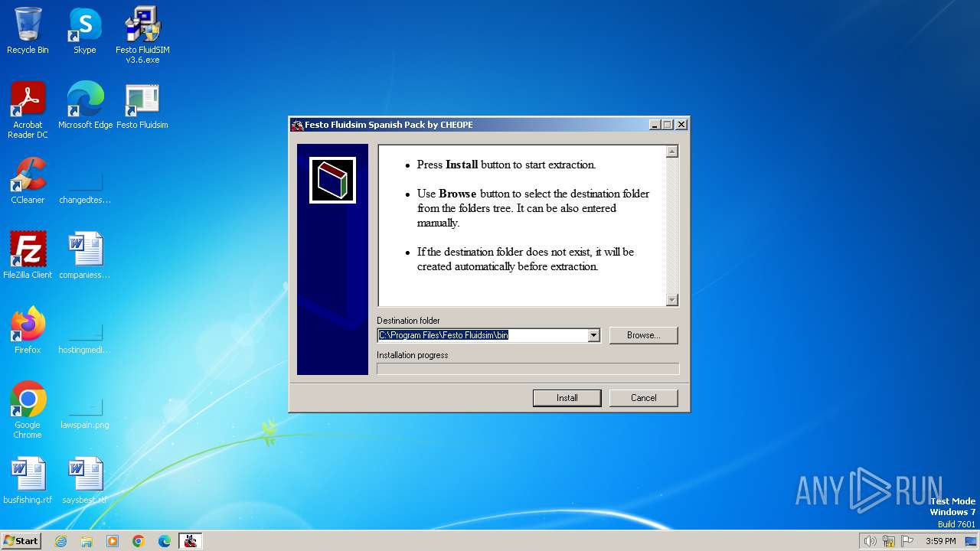Click the network status tray icon
The image size is (980, 551).
pos(889,541)
